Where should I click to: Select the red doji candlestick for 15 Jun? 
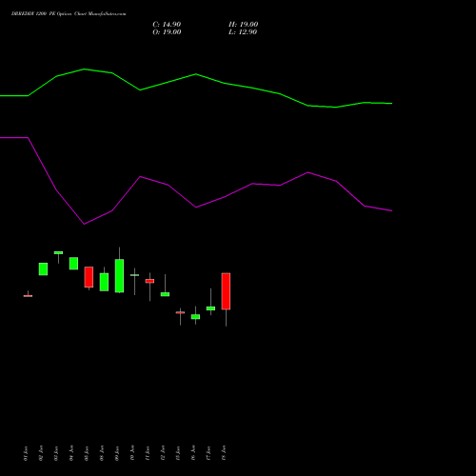pyautogui.click(x=180, y=312)
